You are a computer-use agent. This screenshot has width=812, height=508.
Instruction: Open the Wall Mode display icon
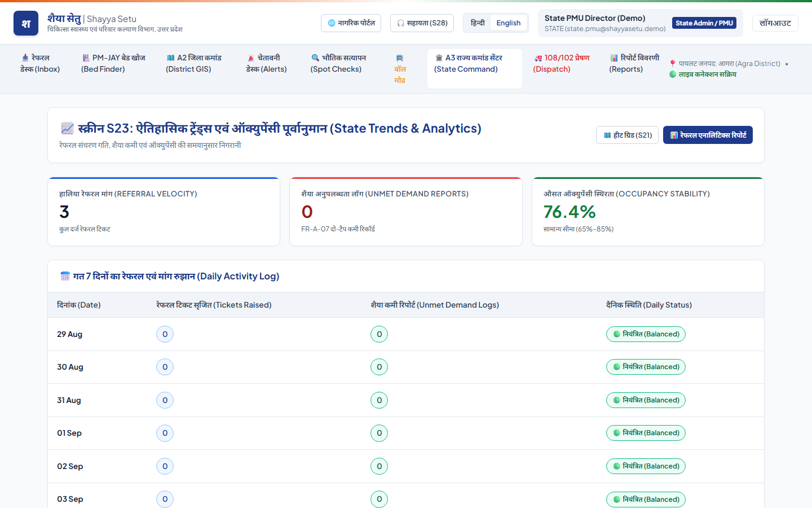point(400,69)
